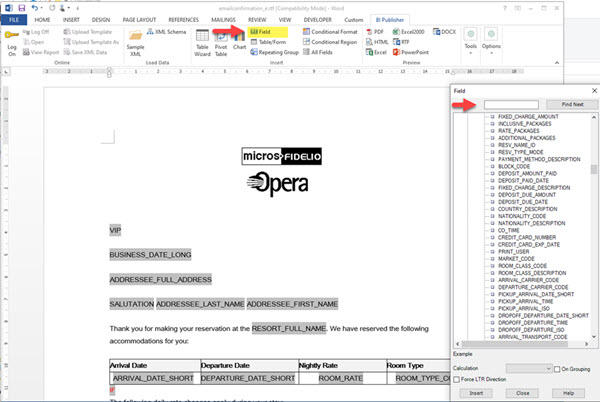Screen dimensions: 600x402
Task: Preview template as Excel
Action: pos(376,52)
